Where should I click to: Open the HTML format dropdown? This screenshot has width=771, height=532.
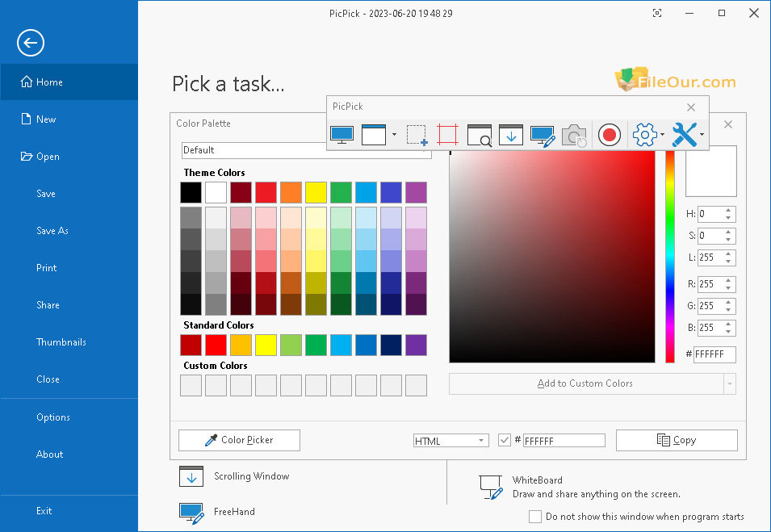point(451,441)
